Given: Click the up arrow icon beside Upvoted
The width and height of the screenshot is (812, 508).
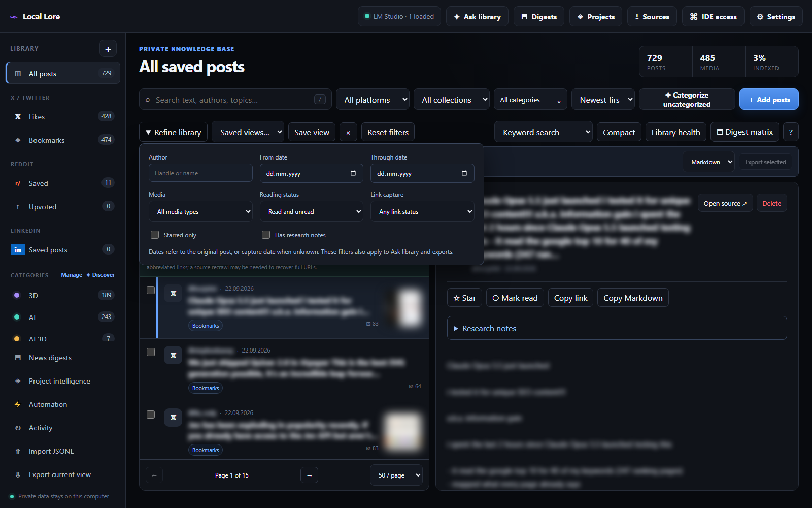Looking at the screenshot, I should (18, 207).
